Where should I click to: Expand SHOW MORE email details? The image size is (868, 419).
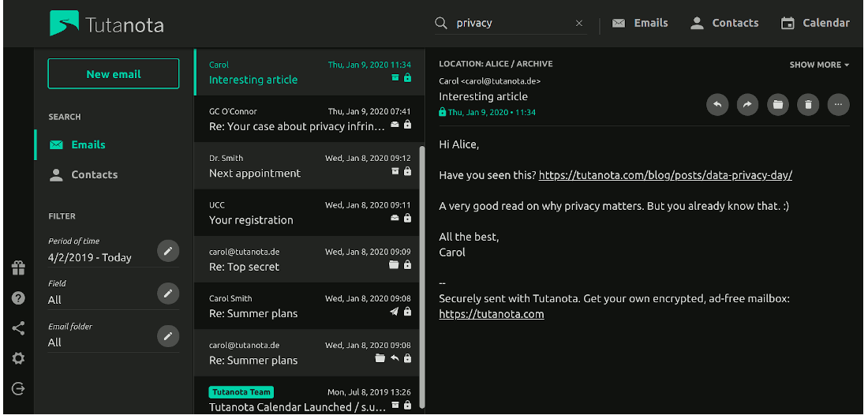[819, 65]
